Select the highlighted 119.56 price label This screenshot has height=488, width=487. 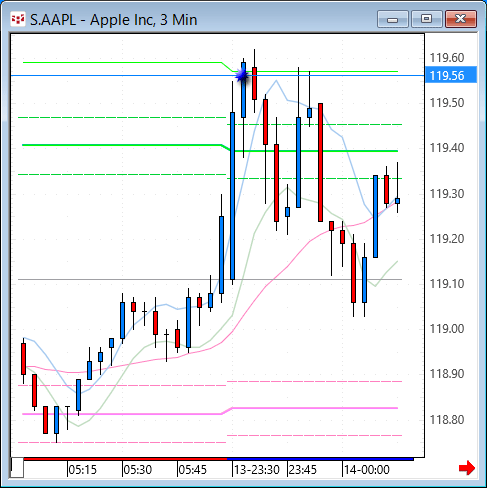(x=451, y=75)
